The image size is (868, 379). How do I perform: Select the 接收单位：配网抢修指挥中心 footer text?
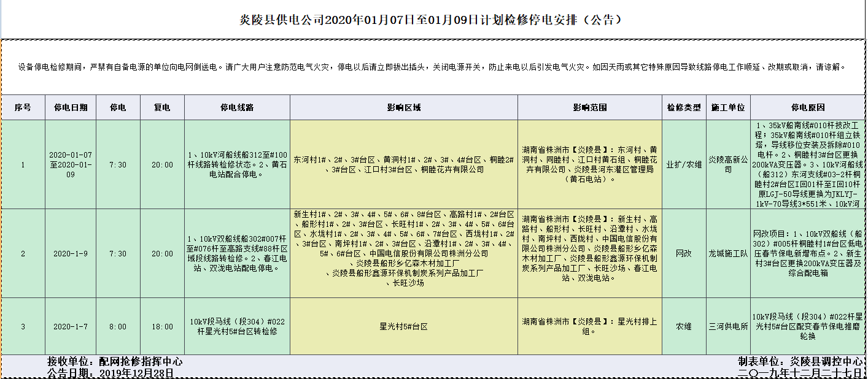point(115,362)
